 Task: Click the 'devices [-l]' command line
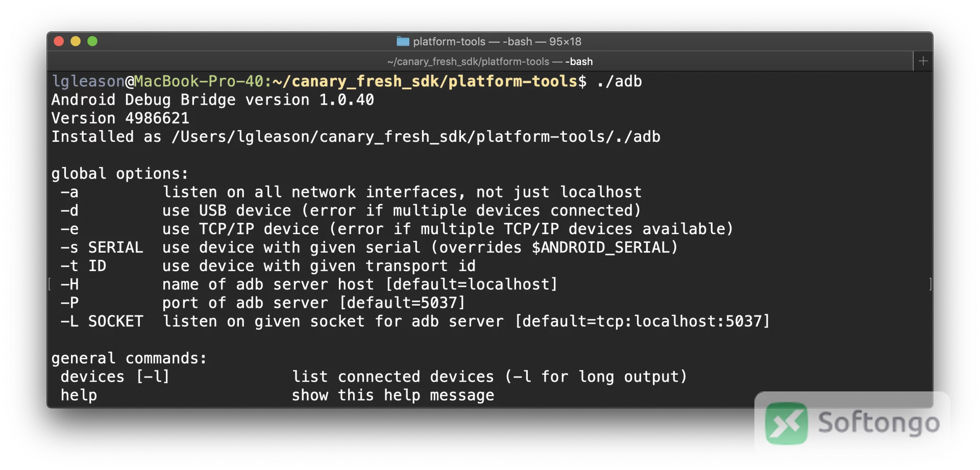374,377
